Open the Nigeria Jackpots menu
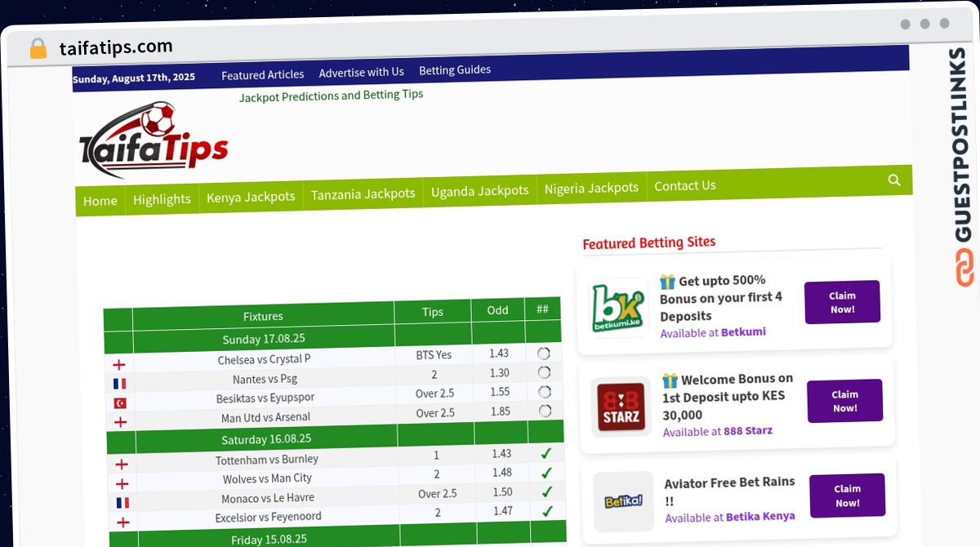Viewport: 980px width, 547px height. point(591,188)
